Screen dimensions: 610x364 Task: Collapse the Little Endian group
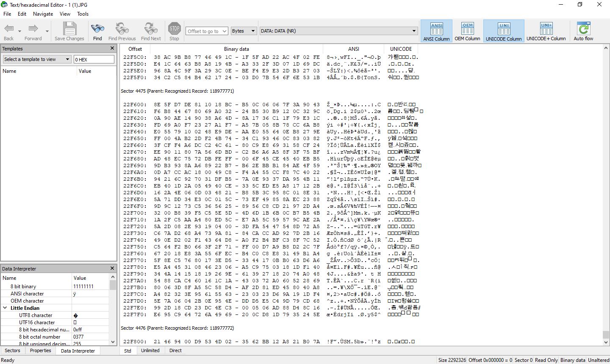point(5,308)
